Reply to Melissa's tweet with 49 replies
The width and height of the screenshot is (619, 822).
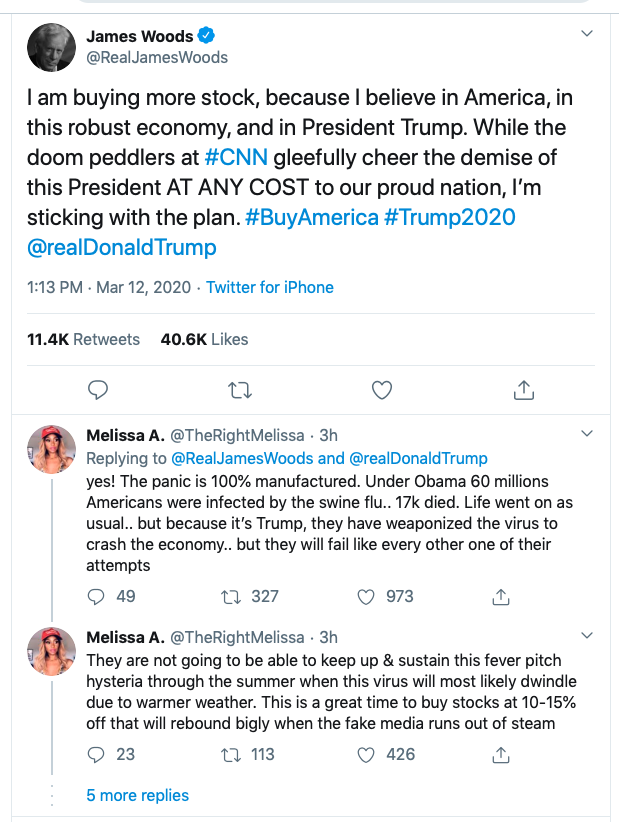(95, 597)
